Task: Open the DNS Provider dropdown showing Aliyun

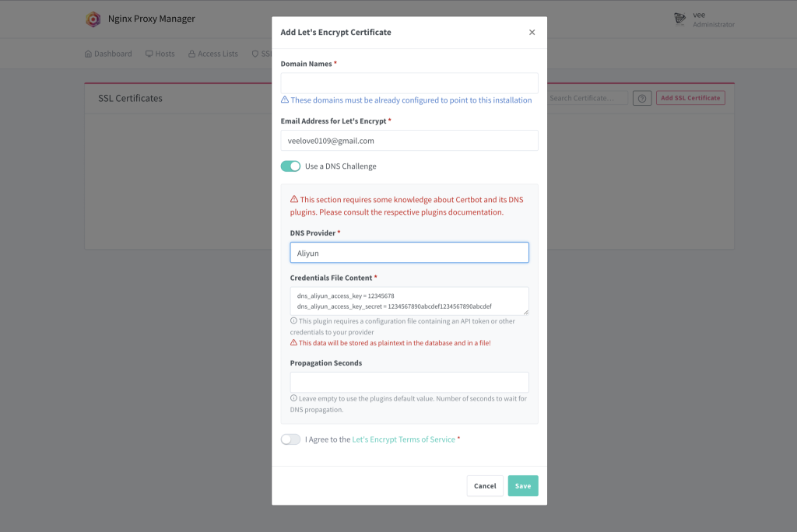Action: (x=409, y=253)
